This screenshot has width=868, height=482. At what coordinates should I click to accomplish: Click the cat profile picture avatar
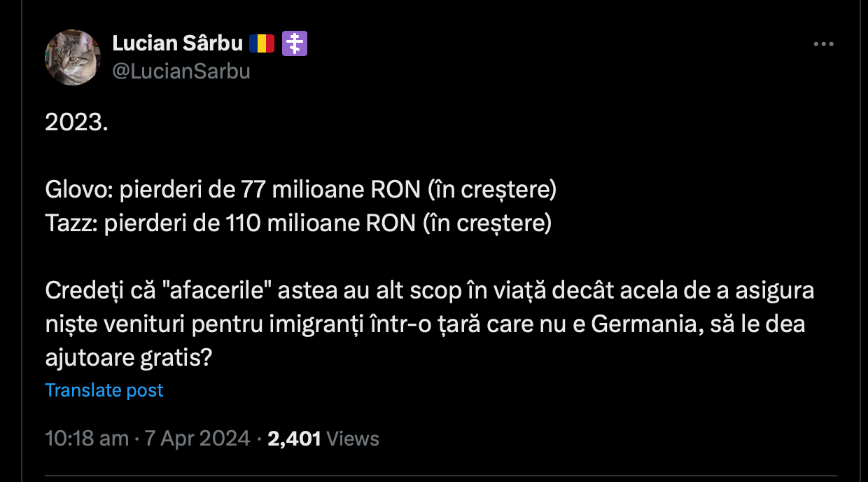coord(73,57)
